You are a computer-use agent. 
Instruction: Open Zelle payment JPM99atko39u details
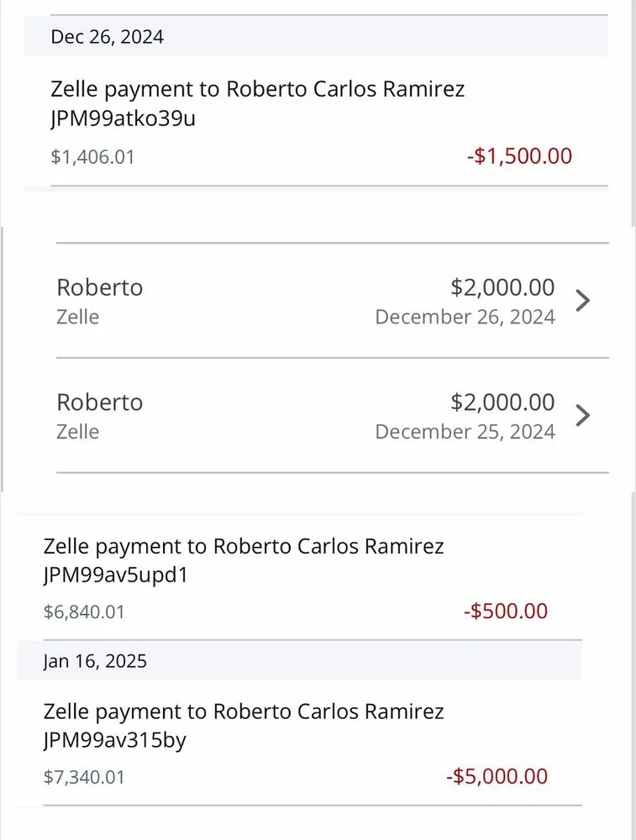tap(257, 102)
